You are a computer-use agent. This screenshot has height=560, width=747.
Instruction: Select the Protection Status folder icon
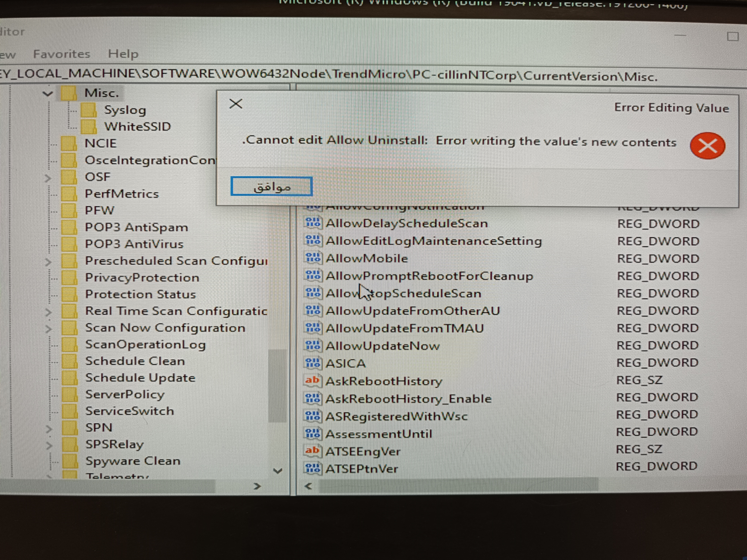click(x=69, y=294)
